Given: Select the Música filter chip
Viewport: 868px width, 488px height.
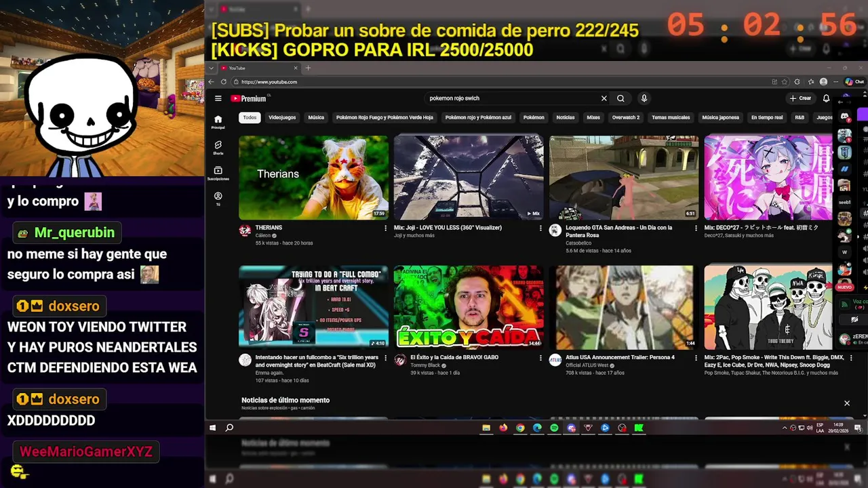Looking at the screenshot, I should pos(316,117).
